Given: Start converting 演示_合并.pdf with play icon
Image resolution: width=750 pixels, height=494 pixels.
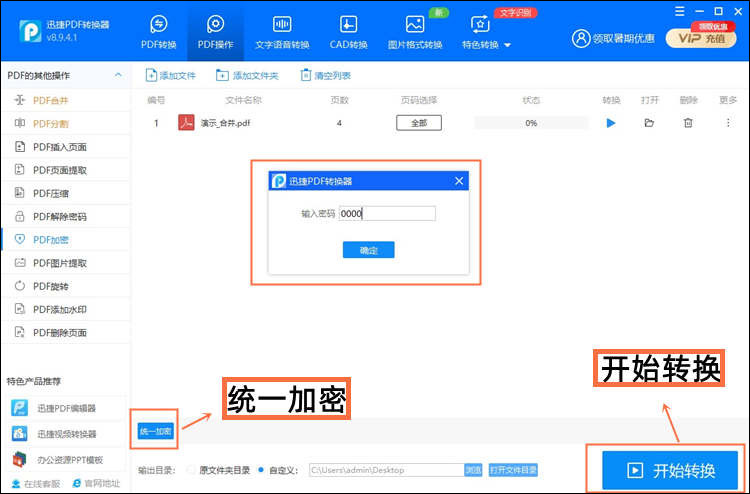Looking at the screenshot, I should 611,123.
